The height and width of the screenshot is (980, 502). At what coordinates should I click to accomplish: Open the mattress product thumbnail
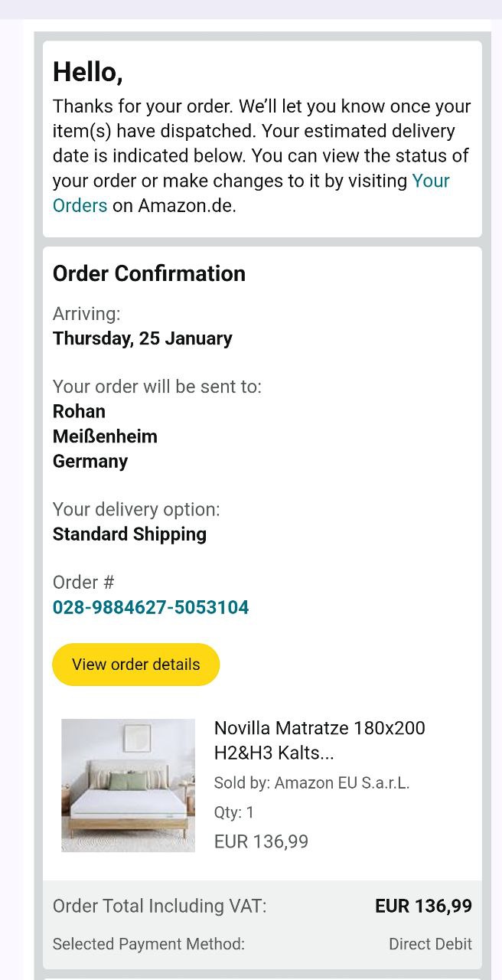pyautogui.click(x=128, y=785)
